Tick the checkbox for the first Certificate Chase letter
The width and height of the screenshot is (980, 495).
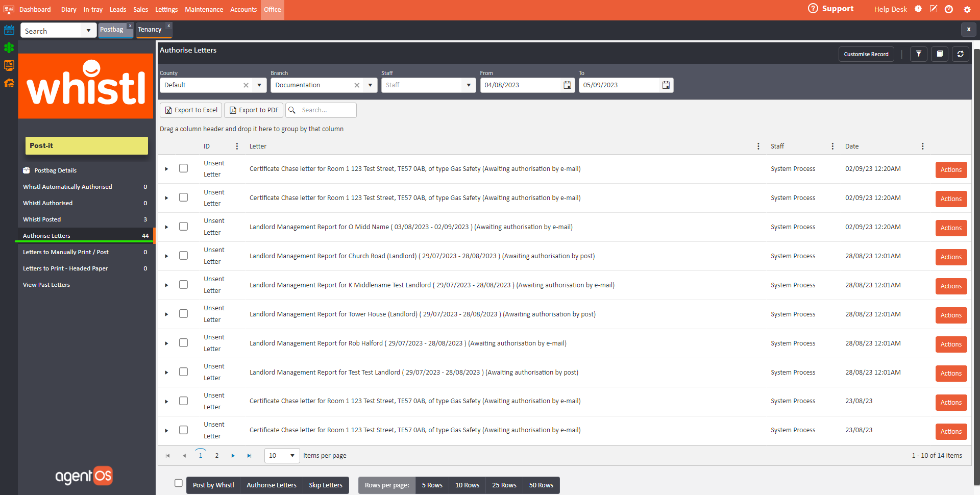(x=183, y=168)
